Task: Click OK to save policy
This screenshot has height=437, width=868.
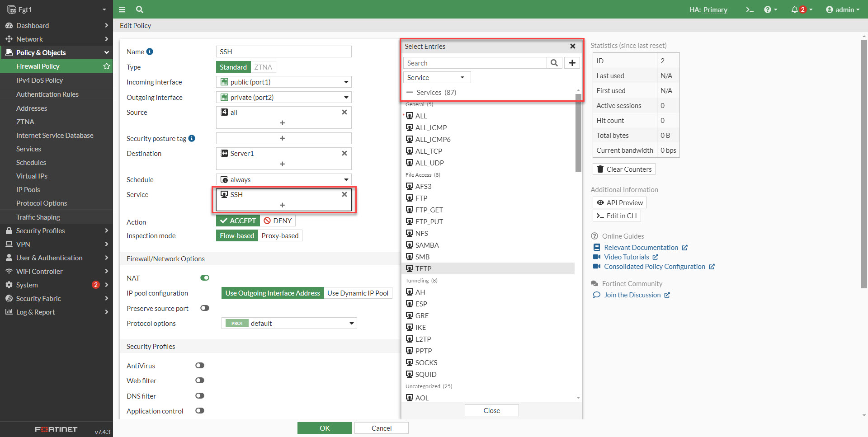Action: tap(325, 428)
